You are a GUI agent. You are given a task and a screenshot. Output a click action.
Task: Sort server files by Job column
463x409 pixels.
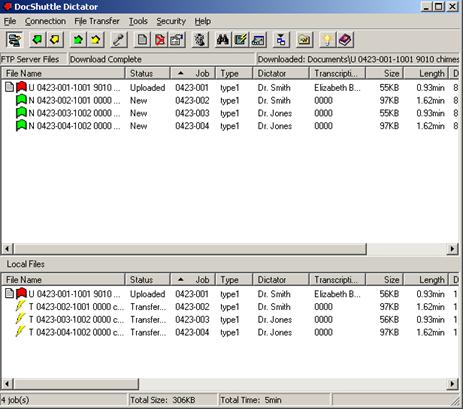[x=193, y=73]
